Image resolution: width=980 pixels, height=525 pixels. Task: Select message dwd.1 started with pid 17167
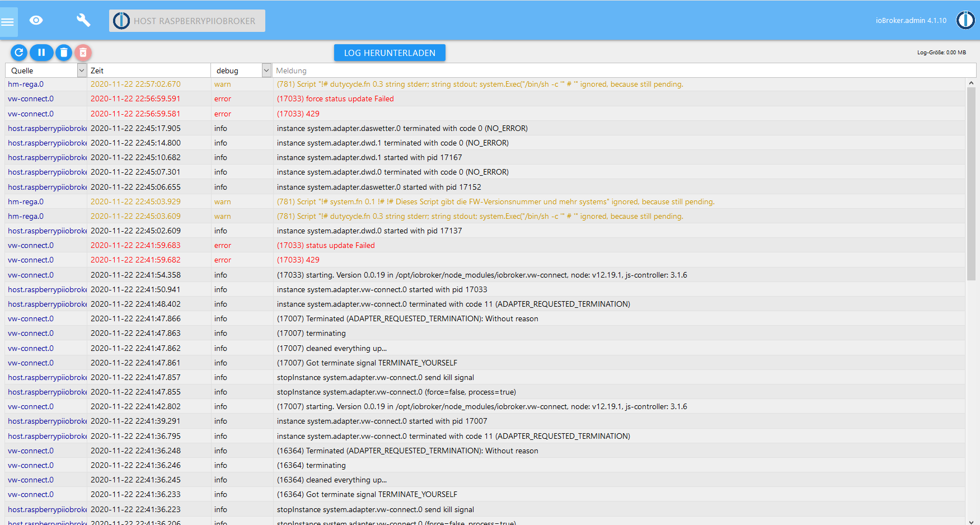pos(369,157)
